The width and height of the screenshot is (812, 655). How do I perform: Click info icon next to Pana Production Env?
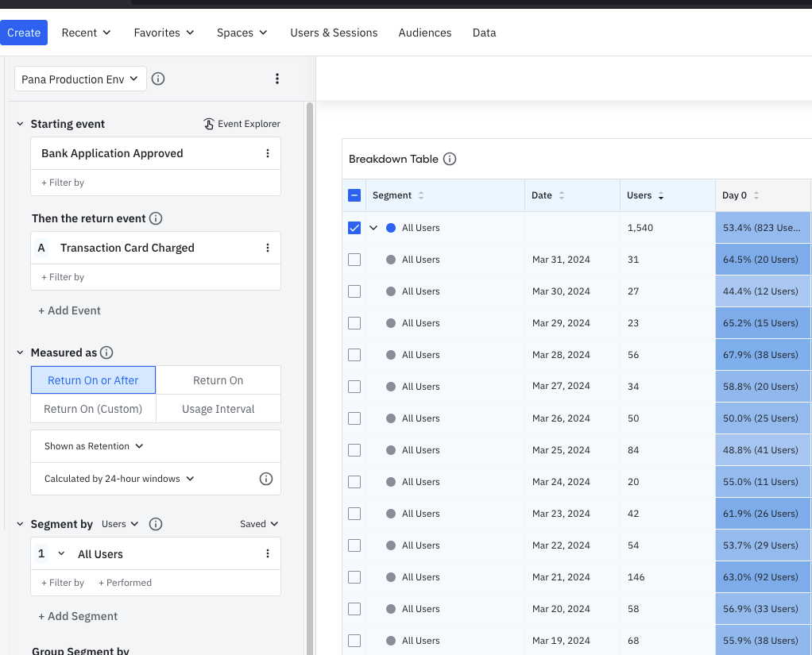coord(158,79)
